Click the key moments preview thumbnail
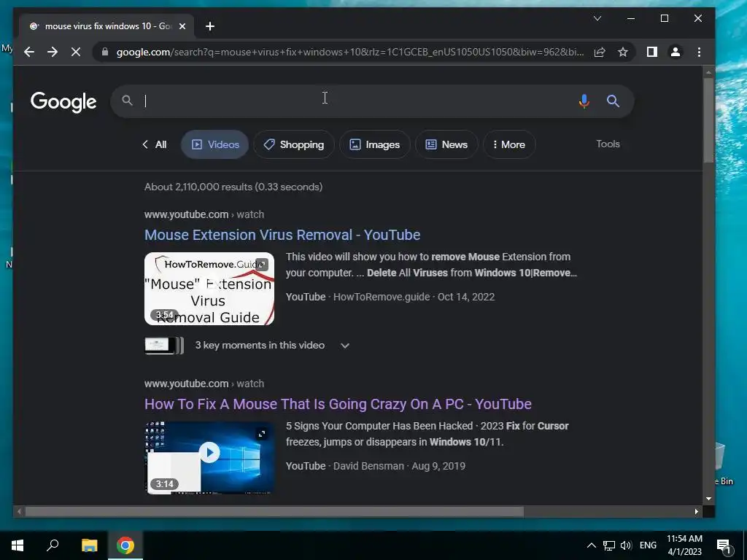The width and height of the screenshot is (747, 560). click(164, 346)
